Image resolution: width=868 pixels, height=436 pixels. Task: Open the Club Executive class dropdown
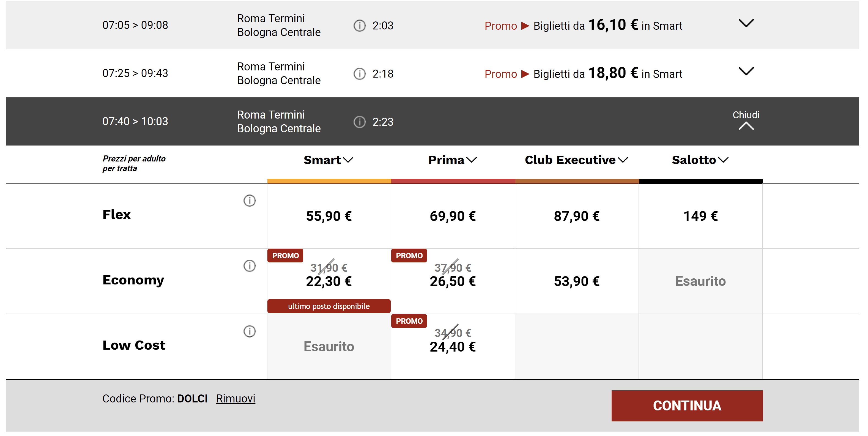576,160
